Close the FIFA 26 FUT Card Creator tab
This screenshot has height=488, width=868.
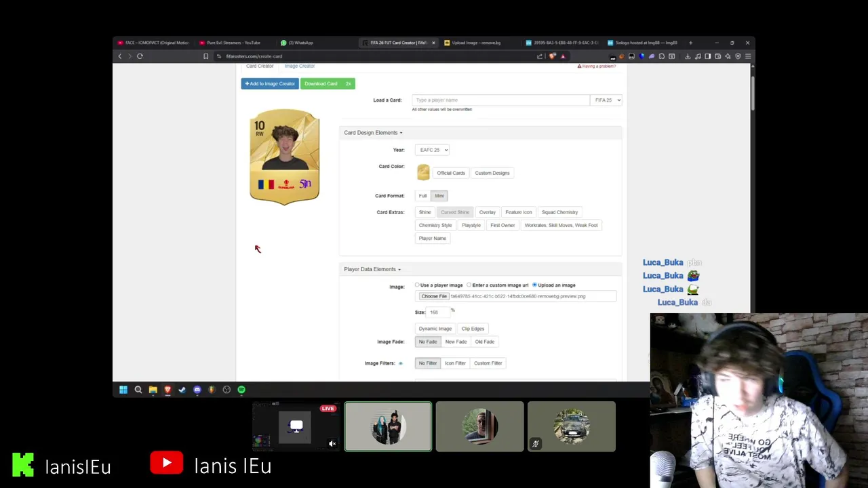(433, 43)
